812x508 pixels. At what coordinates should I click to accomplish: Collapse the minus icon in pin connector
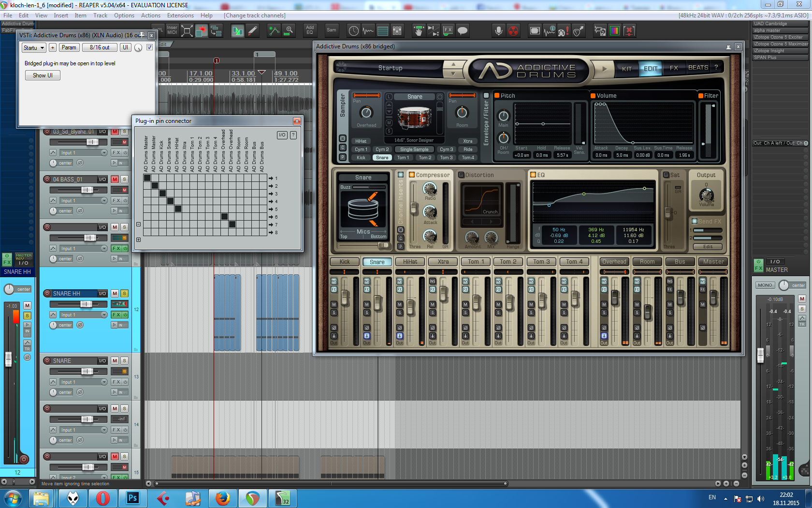[138, 224]
